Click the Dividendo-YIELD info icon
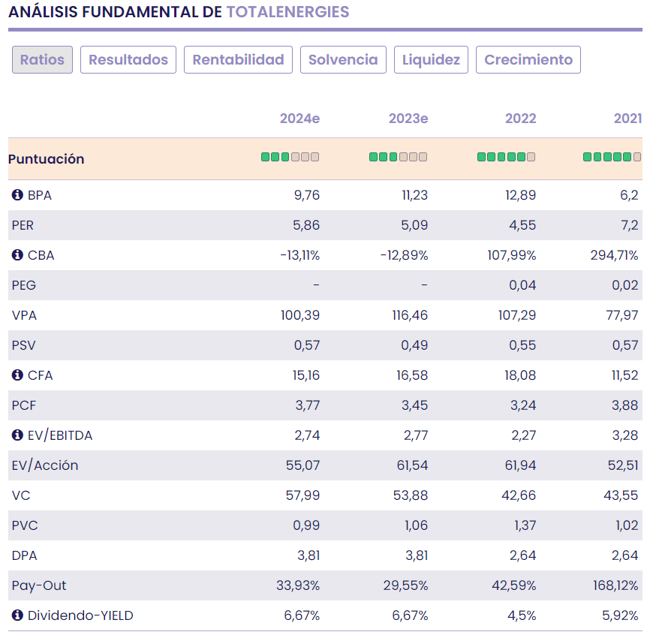 18,615
